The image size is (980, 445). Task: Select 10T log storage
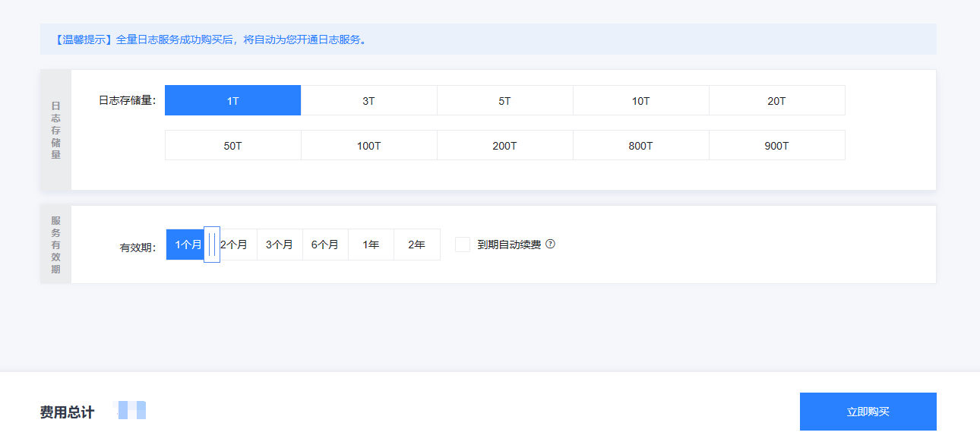tap(640, 100)
